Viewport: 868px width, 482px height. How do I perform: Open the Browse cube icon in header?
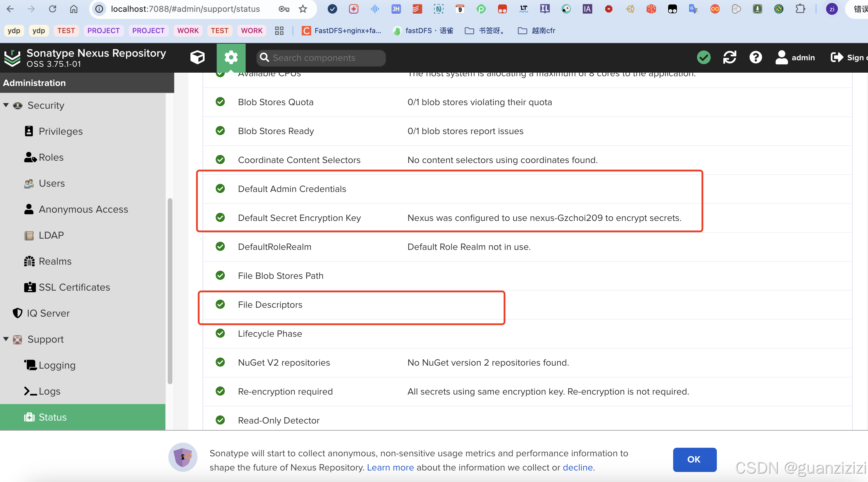[197, 58]
